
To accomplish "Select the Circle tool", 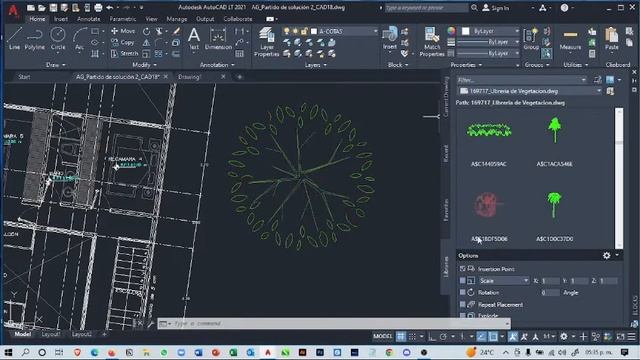I will [58, 38].
